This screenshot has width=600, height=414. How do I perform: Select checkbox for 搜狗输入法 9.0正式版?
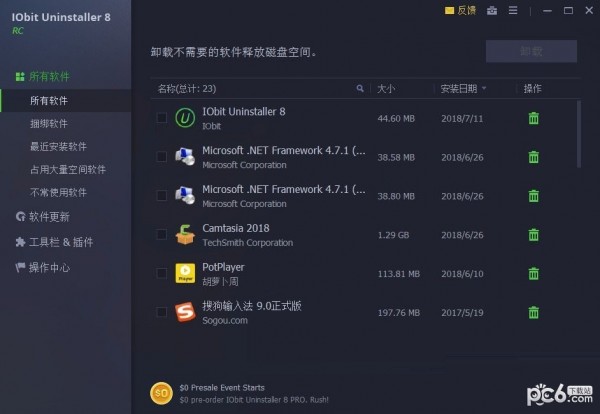(162, 312)
